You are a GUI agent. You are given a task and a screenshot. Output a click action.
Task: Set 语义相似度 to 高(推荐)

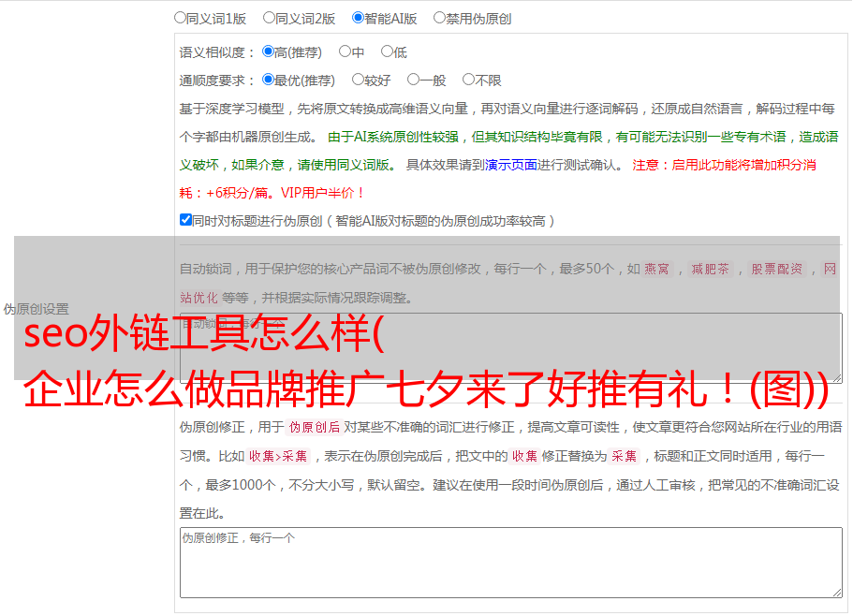coord(268,51)
